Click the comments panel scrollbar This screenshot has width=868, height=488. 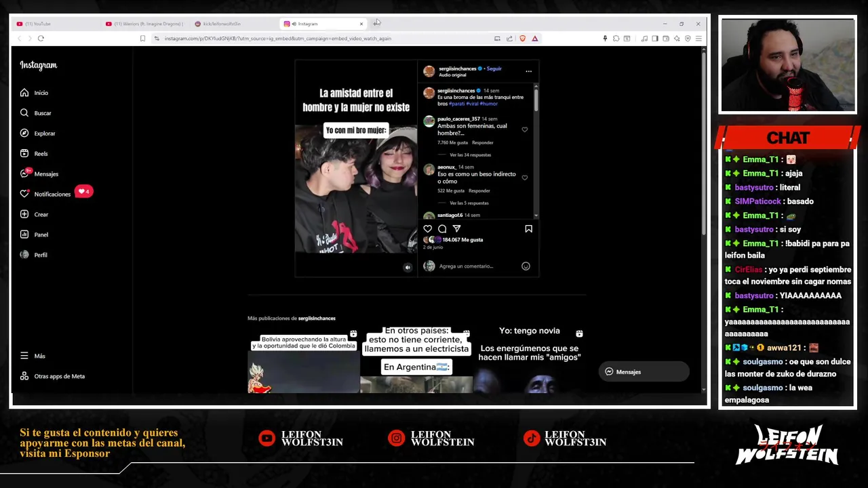coord(536,100)
